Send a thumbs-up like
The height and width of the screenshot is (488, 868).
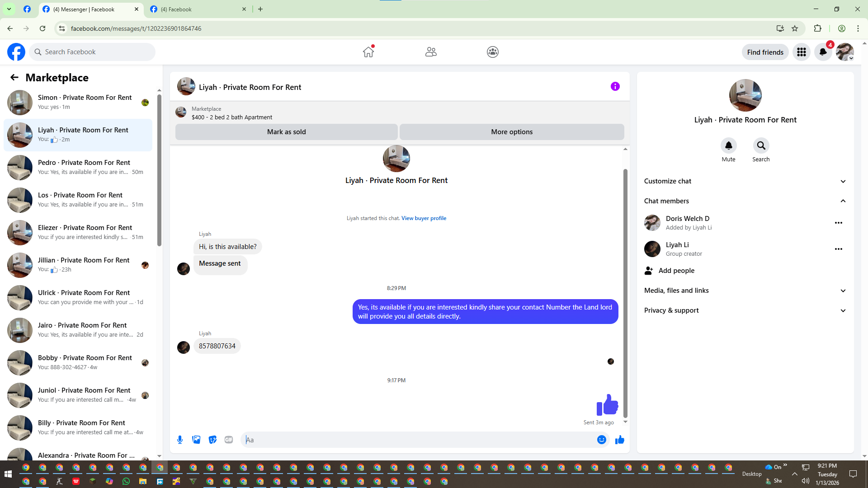point(620,440)
